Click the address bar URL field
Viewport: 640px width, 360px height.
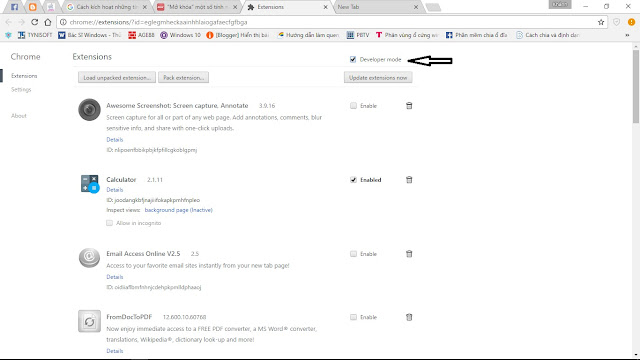tap(331, 22)
